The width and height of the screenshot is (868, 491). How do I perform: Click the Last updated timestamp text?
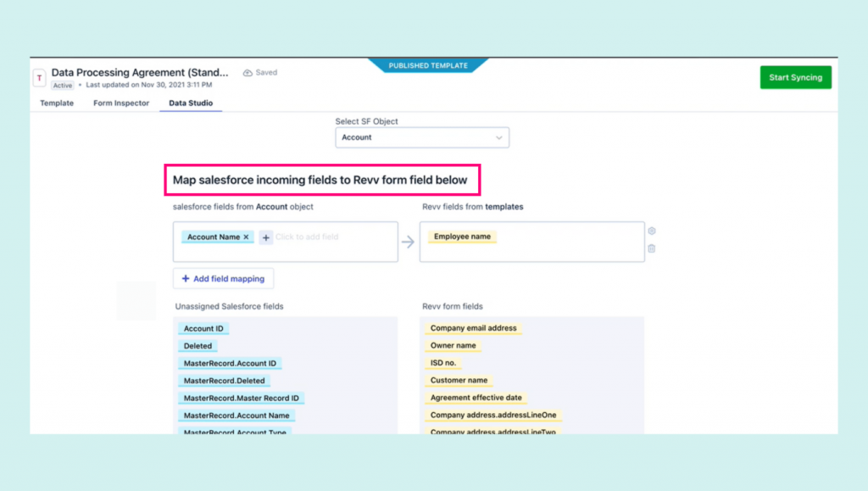pos(149,85)
